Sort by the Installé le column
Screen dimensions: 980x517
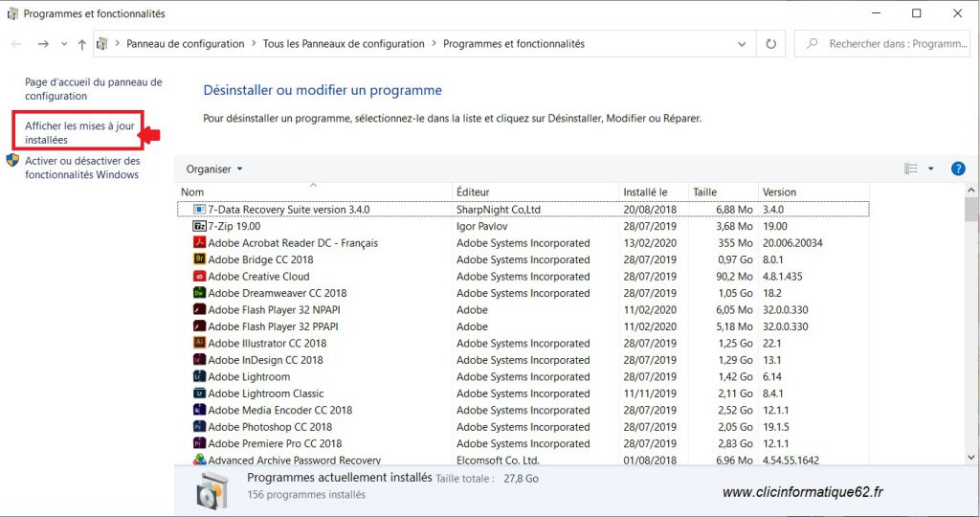(653, 191)
